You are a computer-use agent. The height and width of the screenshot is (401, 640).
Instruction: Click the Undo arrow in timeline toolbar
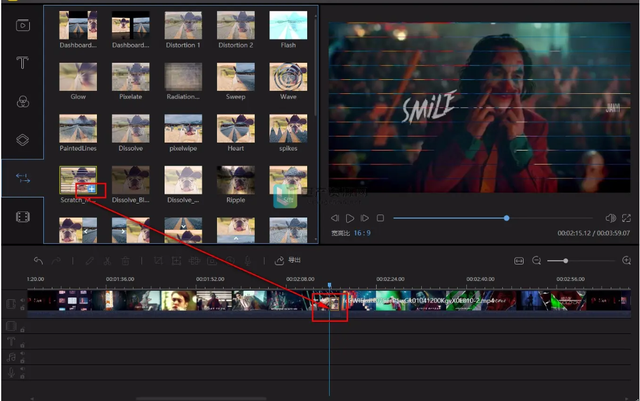38,261
